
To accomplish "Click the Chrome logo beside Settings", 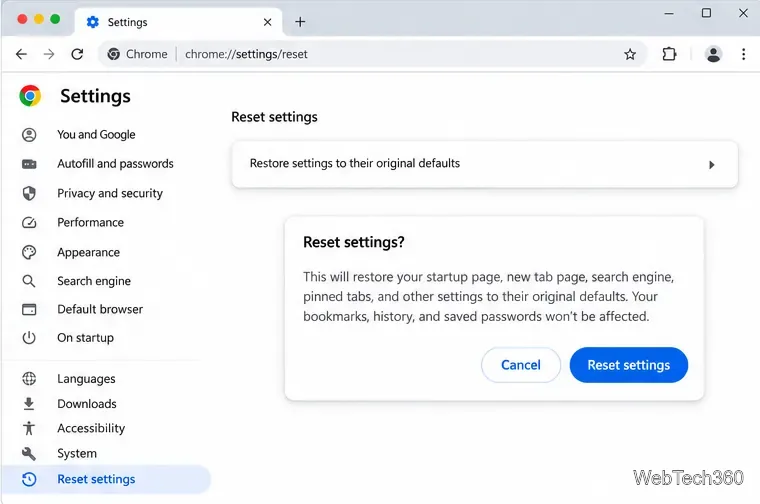I will click(30, 96).
